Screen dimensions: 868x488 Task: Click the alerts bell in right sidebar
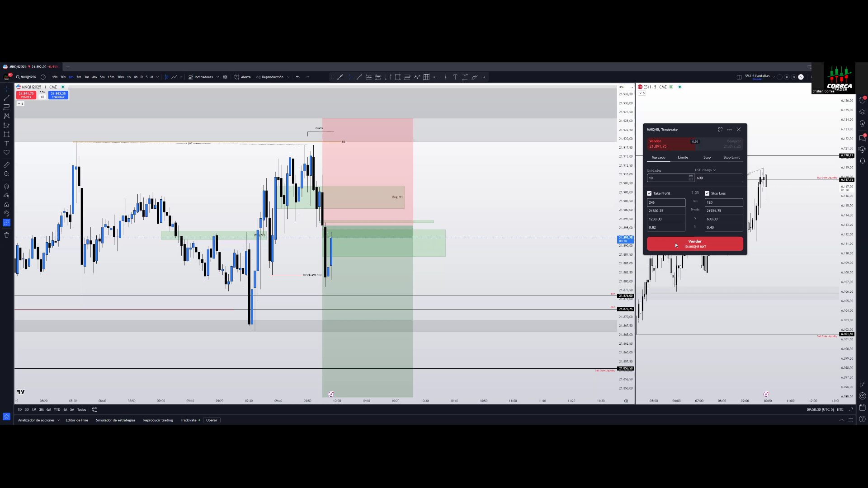point(862,161)
